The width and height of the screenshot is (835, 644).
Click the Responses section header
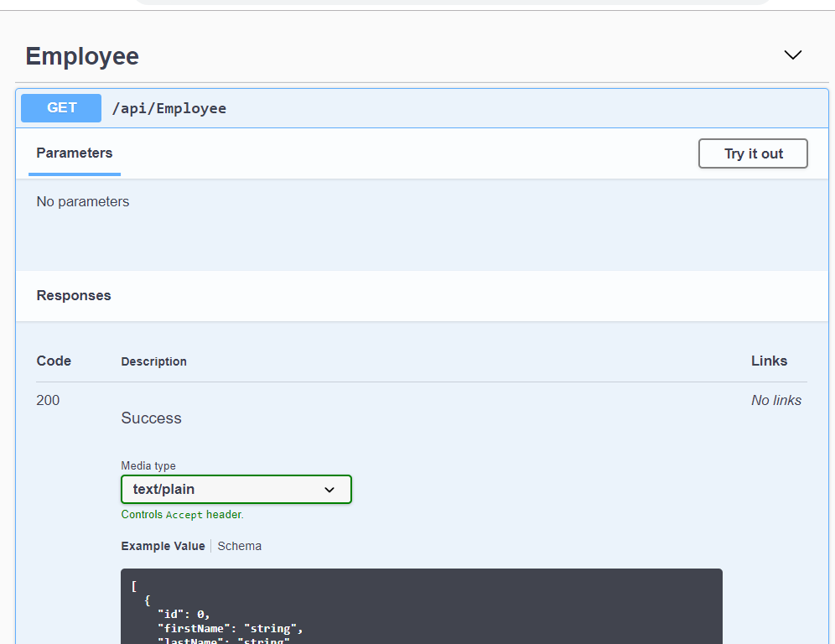(74, 295)
